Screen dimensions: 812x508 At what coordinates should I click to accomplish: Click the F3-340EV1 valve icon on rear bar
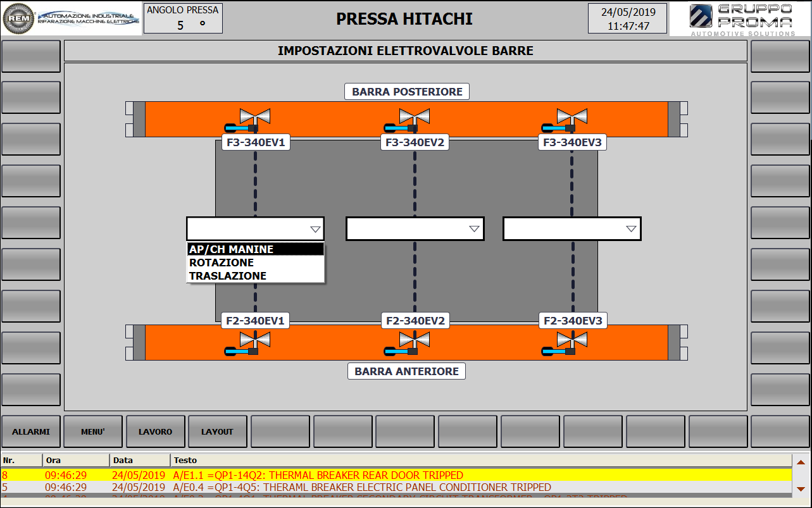[248, 120]
